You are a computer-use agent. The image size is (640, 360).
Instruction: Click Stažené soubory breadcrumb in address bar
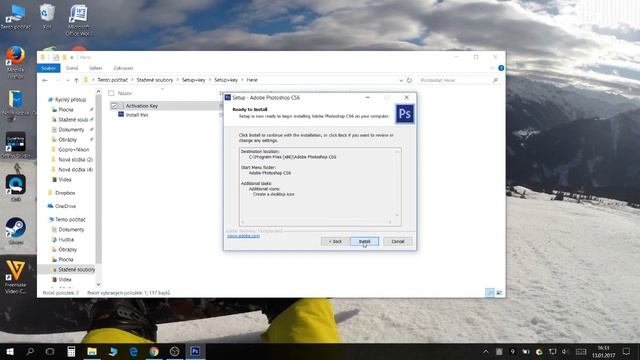(x=155, y=80)
